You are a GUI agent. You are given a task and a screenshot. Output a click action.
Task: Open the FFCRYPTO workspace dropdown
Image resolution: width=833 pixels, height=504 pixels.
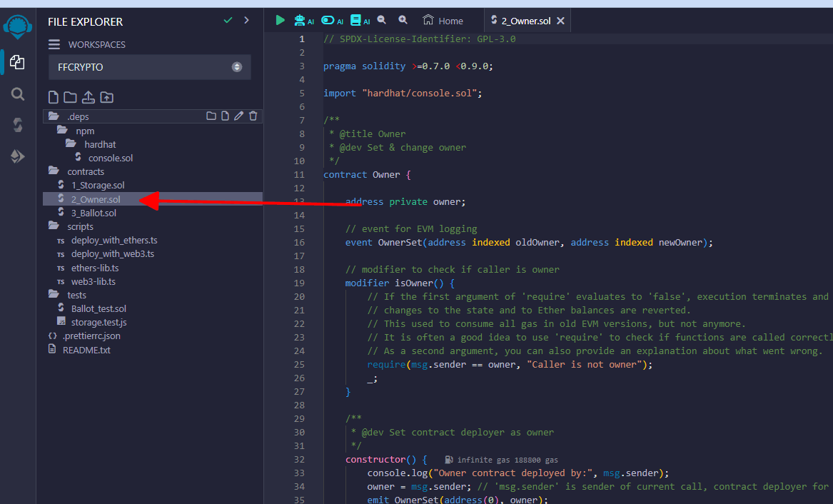tap(149, 67)
